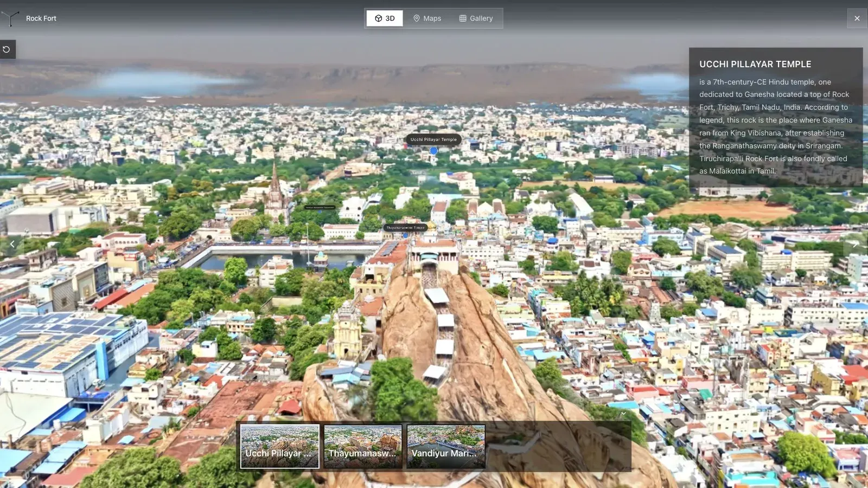Click the Thayumanaswamy Temple hotspot label
The height and width of the screenshot is (488, 868).
click(x=405, y=228)
